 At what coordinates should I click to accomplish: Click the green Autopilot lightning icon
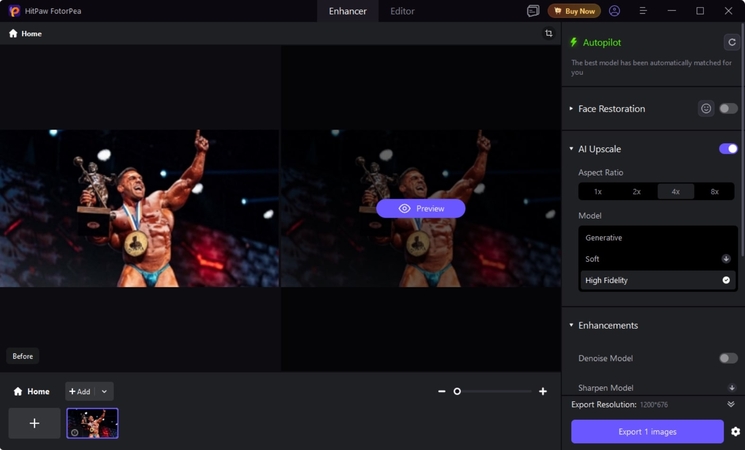[573, 42]
